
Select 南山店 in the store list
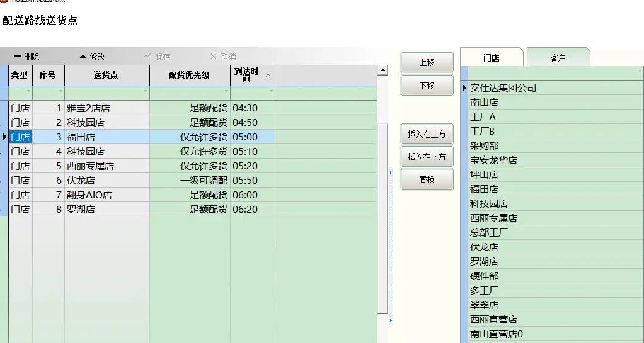556,102
